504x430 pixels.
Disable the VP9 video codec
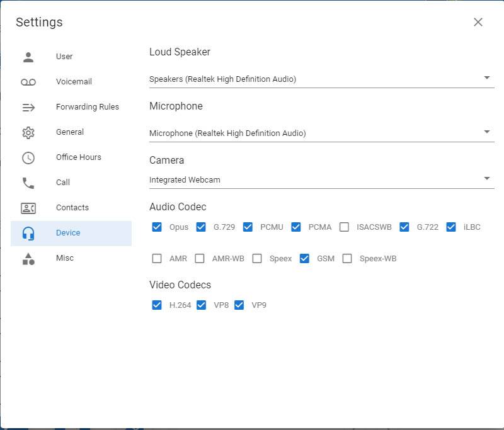tap(239, 305)
